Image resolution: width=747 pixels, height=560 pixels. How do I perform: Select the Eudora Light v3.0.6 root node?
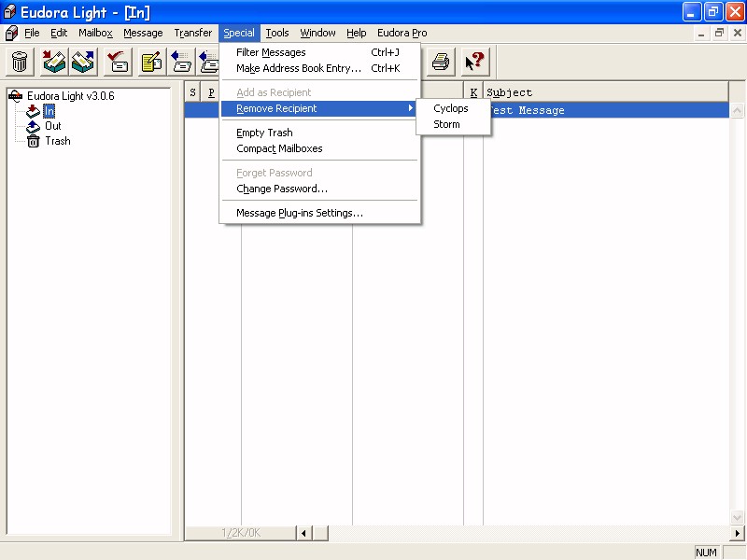coord(71,96)
